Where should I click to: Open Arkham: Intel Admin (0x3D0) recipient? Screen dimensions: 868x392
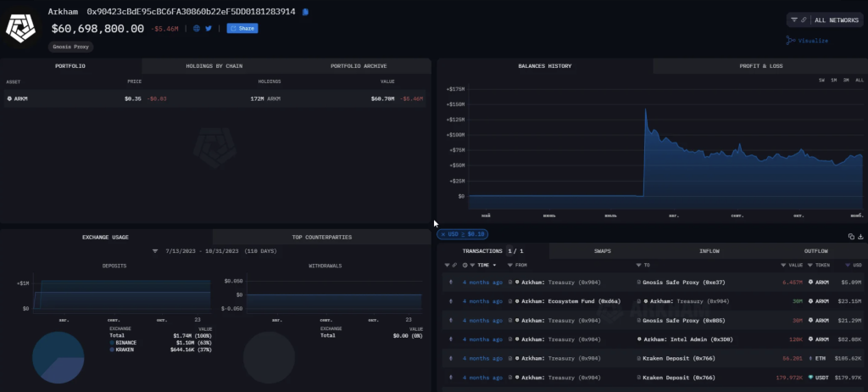click(690, 339)
